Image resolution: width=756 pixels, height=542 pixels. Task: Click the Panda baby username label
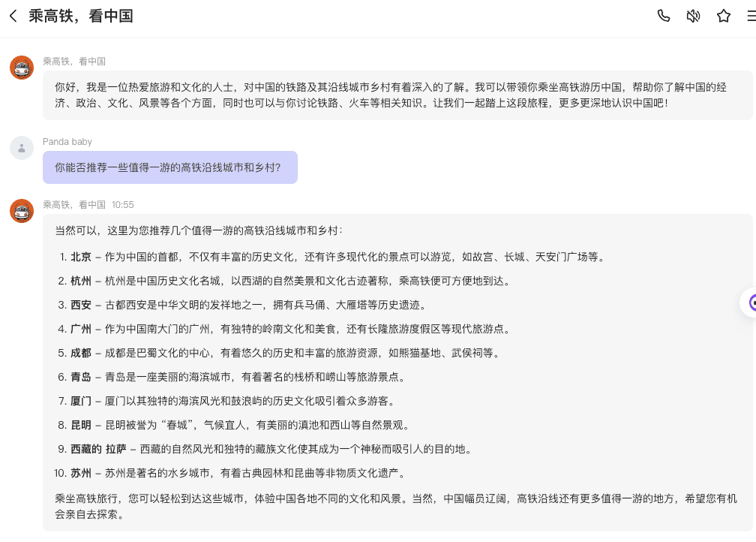click(x=67, y=142)
